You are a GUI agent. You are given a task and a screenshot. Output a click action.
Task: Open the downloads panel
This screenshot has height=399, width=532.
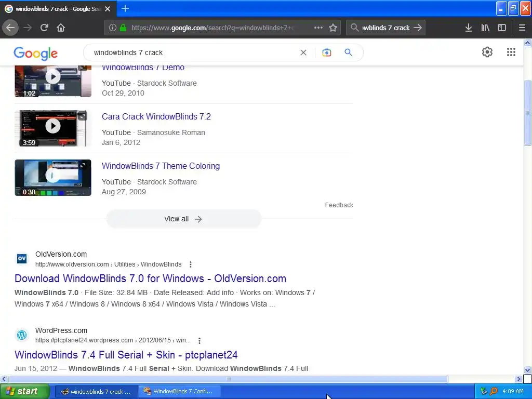point(468,28)
